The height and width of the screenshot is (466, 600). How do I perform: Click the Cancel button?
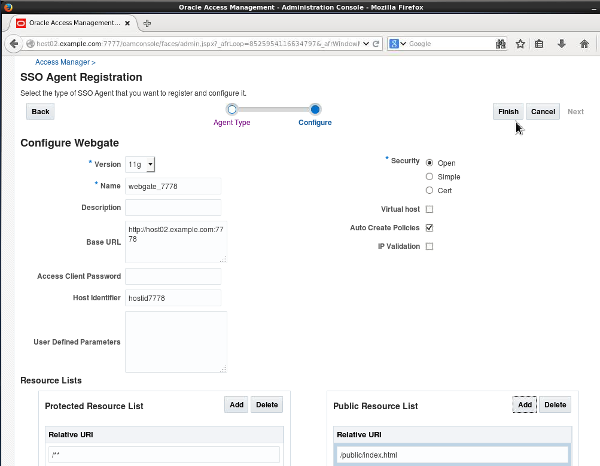coord(543,111)
